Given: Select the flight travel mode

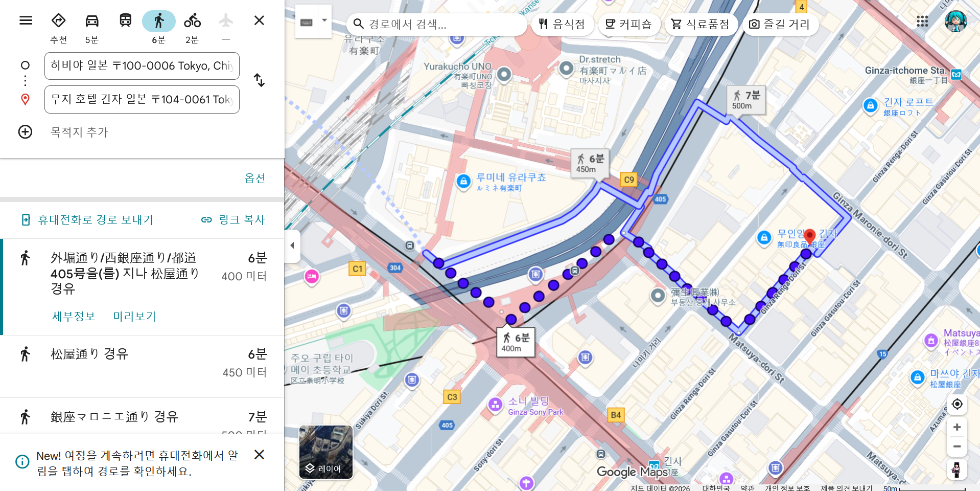Looking at the screenshot, I should click(x=225, y=27).
